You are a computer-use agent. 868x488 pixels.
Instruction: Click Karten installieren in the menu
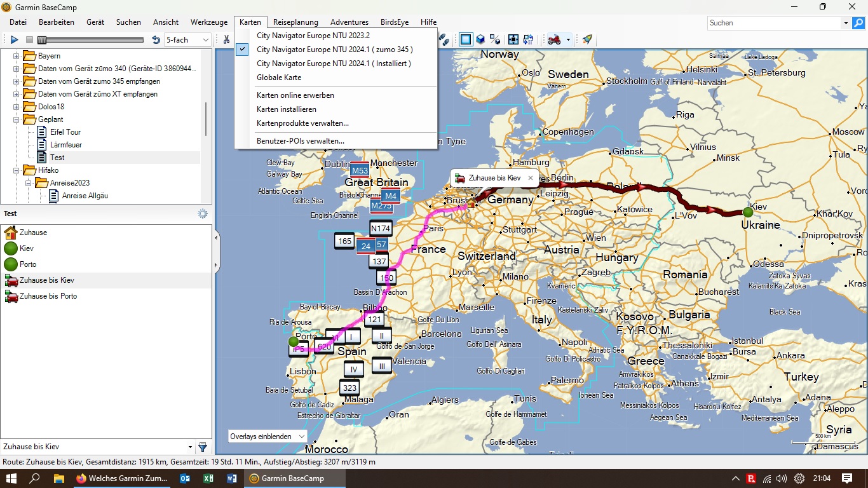pos(286,109)
